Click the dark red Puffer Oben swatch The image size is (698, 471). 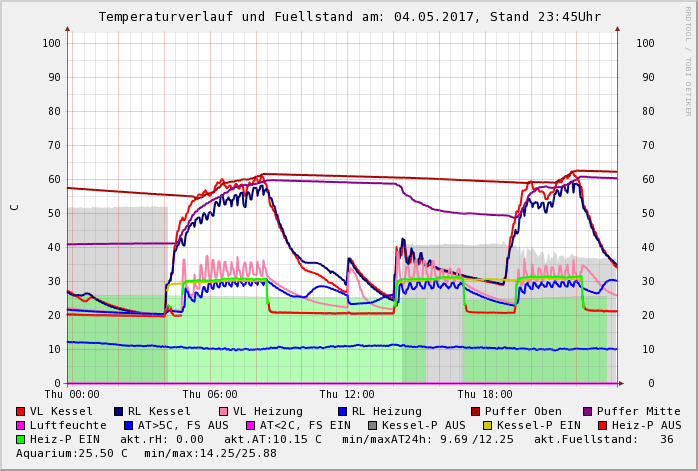[475, 411]
